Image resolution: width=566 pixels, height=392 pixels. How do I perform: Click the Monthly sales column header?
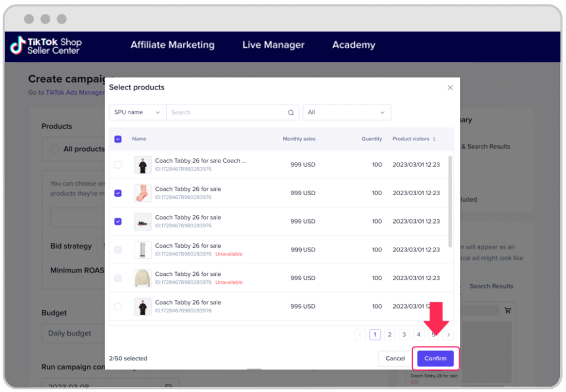pos(299,139)
